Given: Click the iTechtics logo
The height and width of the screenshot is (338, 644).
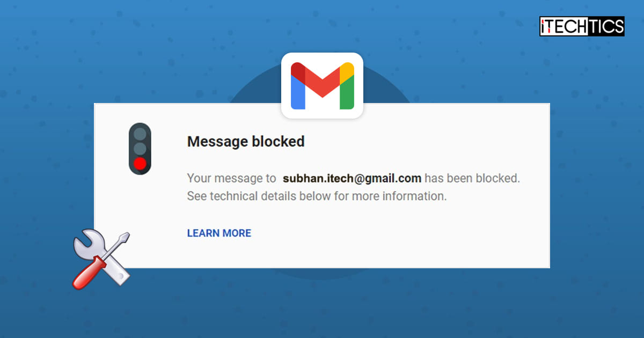Looking at the screenshot, I should (x=582, y=26).
